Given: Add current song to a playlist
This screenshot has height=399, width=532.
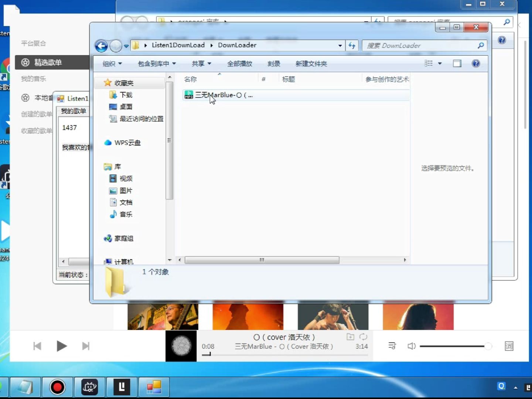Looking at the screenshot, I should (350, 337).
